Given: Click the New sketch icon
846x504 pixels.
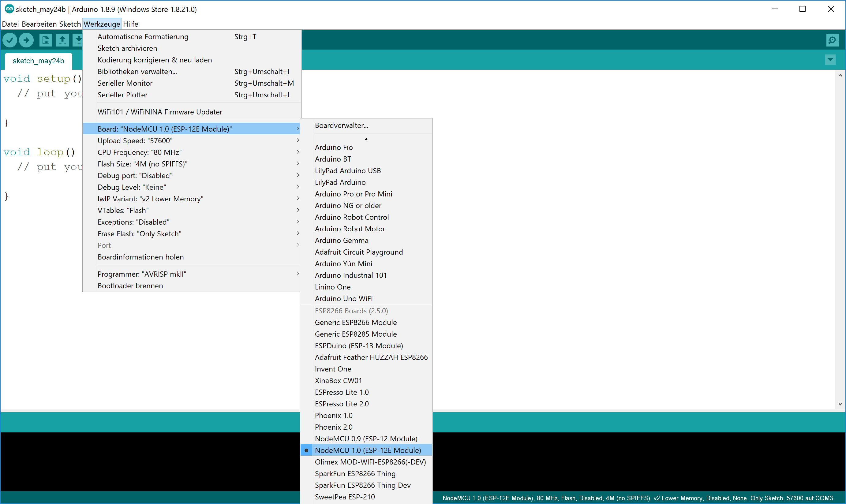Looking at the screenshot, I should tap(46, 40).
